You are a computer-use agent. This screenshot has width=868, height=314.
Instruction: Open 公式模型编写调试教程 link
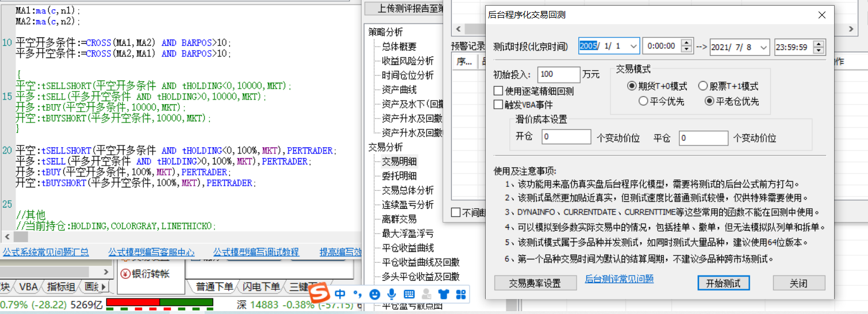[x=256, y=252]
